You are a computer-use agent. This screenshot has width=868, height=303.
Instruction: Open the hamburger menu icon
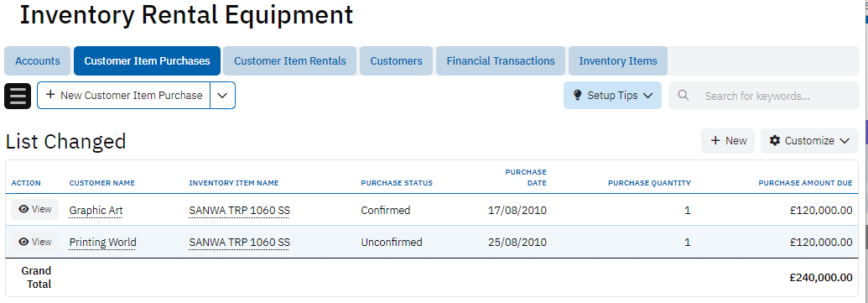tap(18, 96)
